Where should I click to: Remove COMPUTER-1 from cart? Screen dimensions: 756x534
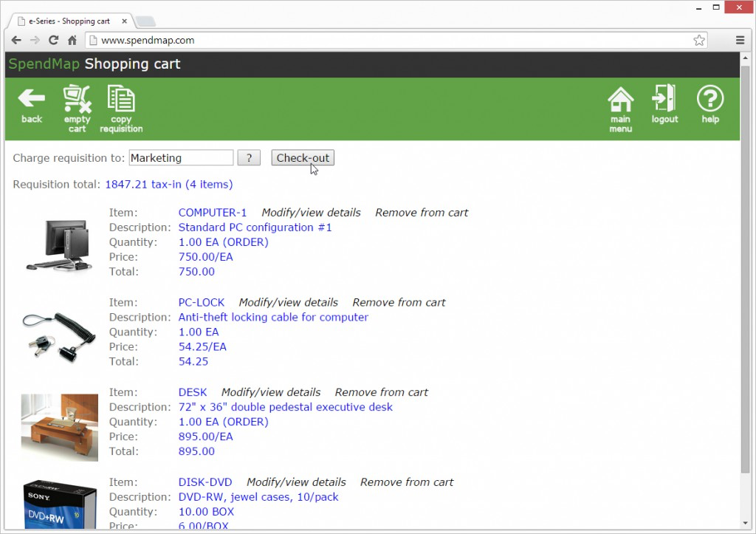click(422, 213)
